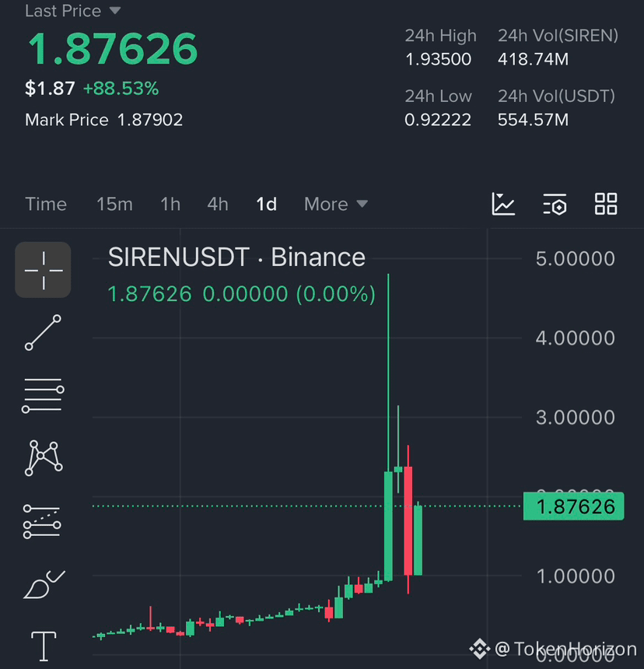Select the text annotation tool
The height and width of the screenshot is (669, 644).
coord(44,646)
